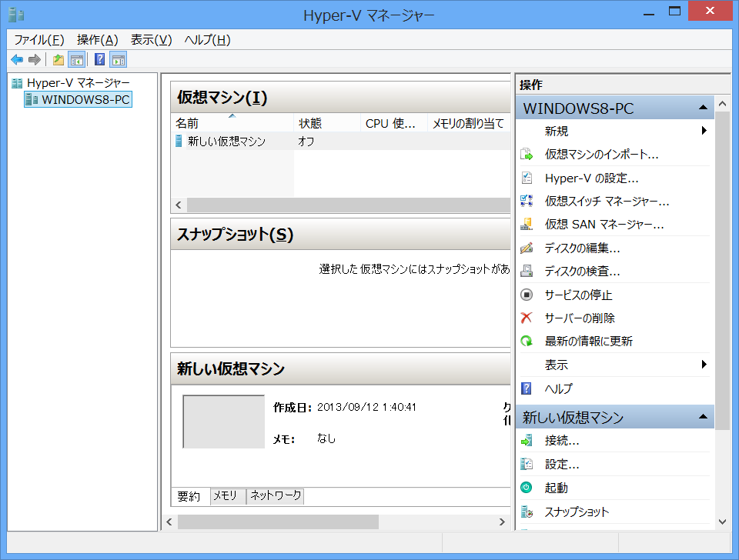Switch to the ネットワーク tab
The image size is (739, 560).
point(276,495)
